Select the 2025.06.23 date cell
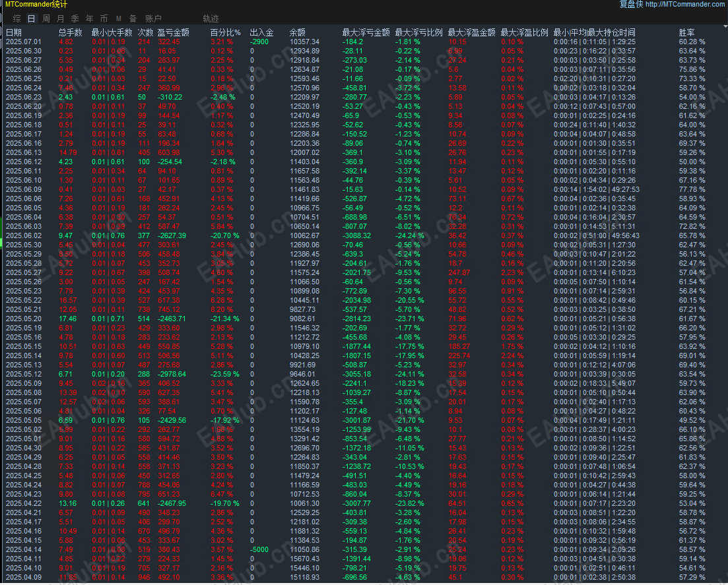 point(24,98)
